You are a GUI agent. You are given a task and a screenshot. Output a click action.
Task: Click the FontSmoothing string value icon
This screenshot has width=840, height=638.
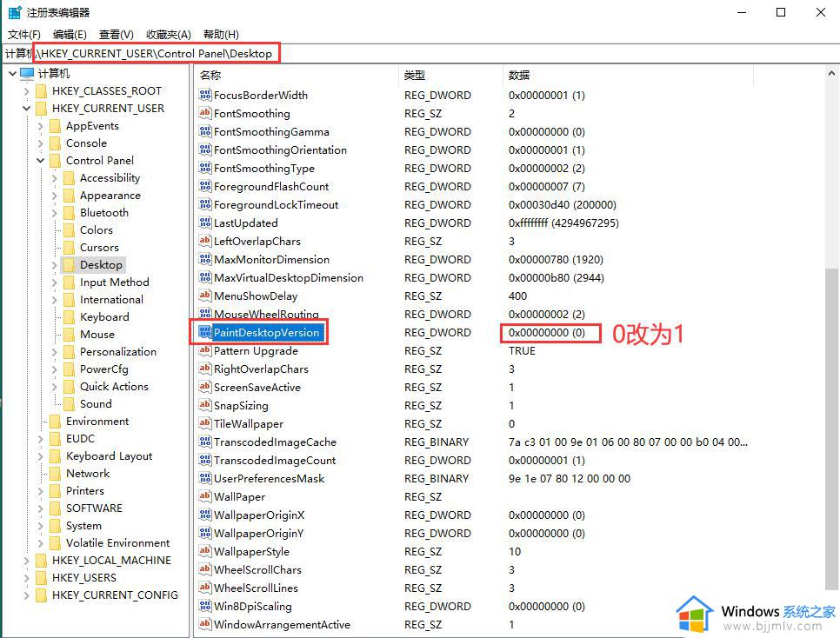pyautogui.click(x=204, y=114)
